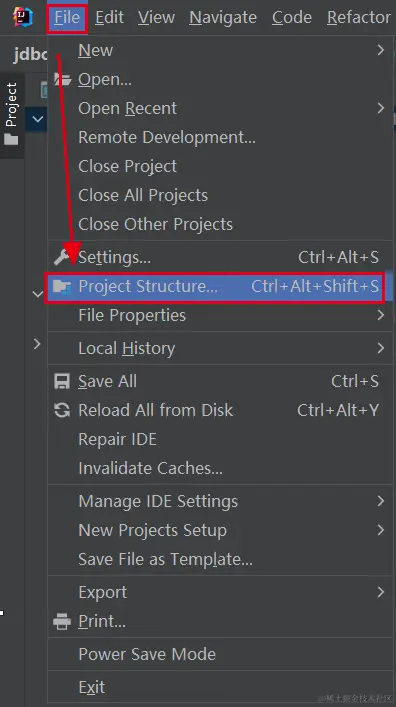Click the IntelliJ IDEA logo icon
Viewport: 396px width, 707px height.
coord(23,17)
